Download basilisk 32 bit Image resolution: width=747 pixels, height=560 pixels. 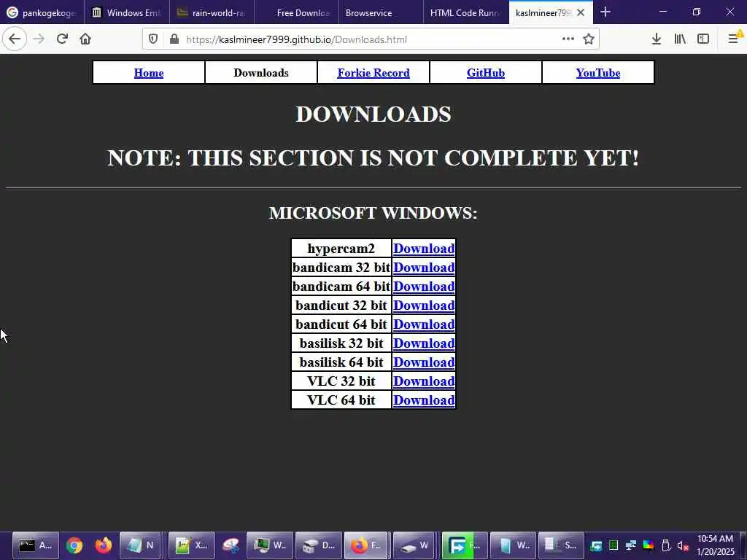424,343
